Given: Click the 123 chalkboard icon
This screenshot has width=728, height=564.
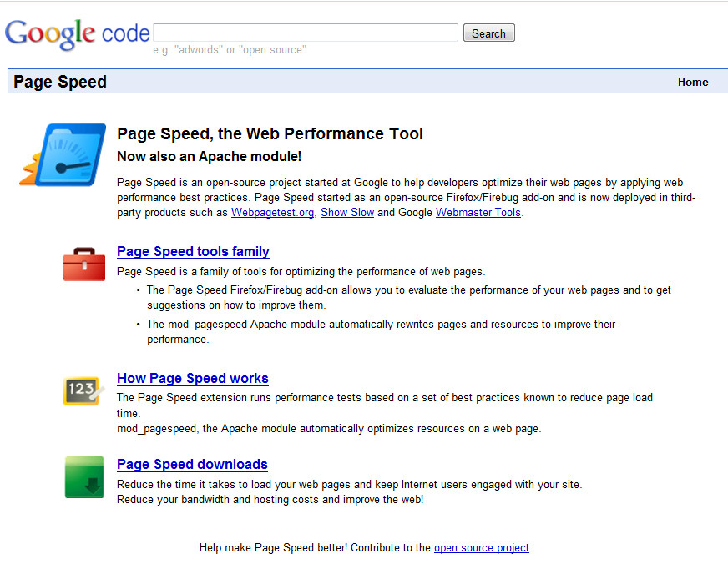Looking at the screenshot, I should click(80, 390).
